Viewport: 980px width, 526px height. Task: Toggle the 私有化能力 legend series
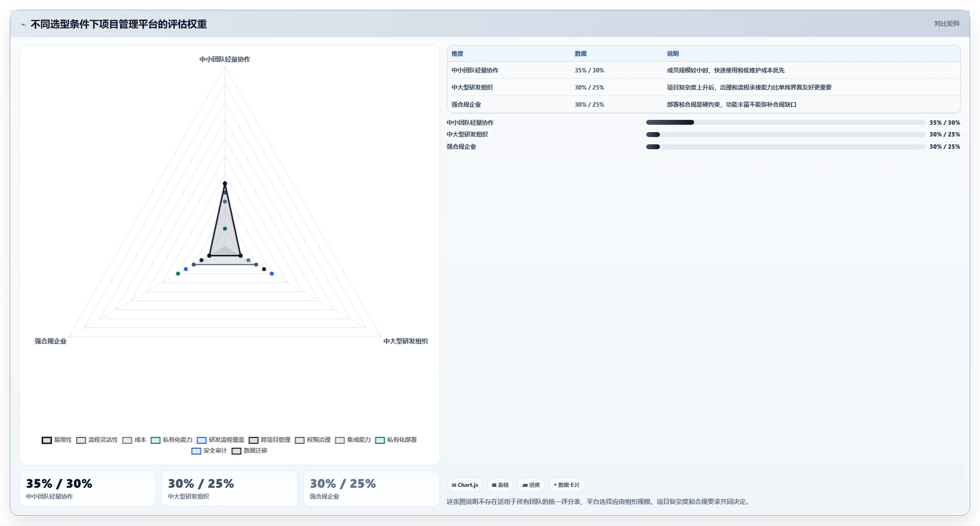(x=171, y=440)
